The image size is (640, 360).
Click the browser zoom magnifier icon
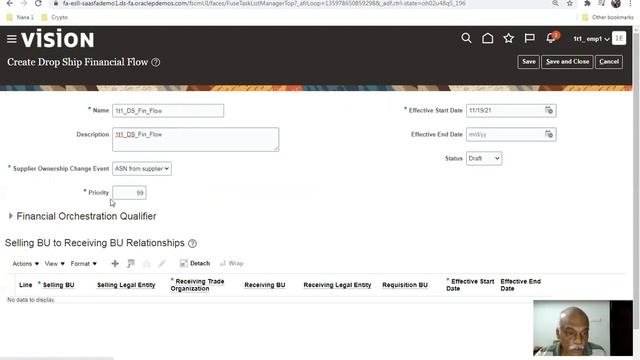pyautogui.click(x=555, y=3)
